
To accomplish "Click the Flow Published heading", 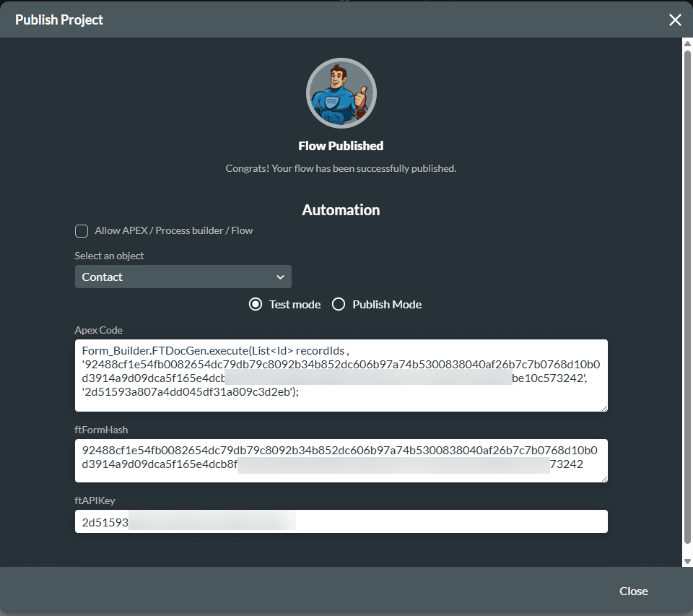I will (x=341, y=146).
